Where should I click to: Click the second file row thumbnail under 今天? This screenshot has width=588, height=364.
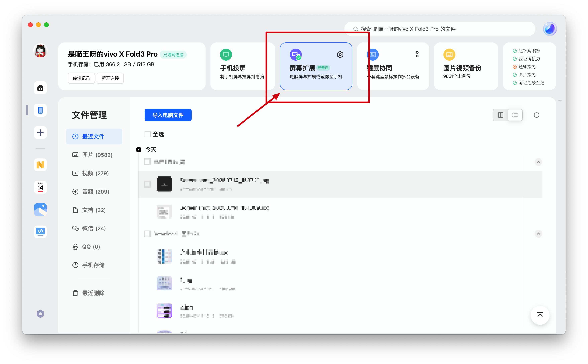164,212
